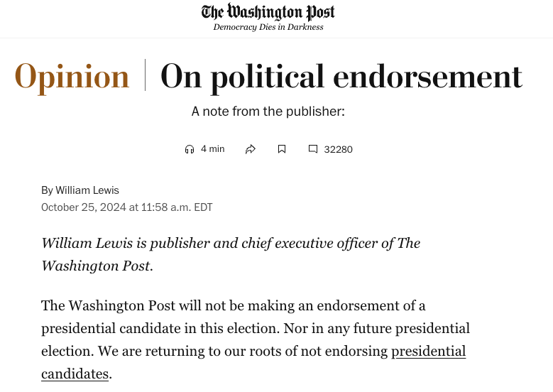Open the share arrow icon

pos(251,149)
